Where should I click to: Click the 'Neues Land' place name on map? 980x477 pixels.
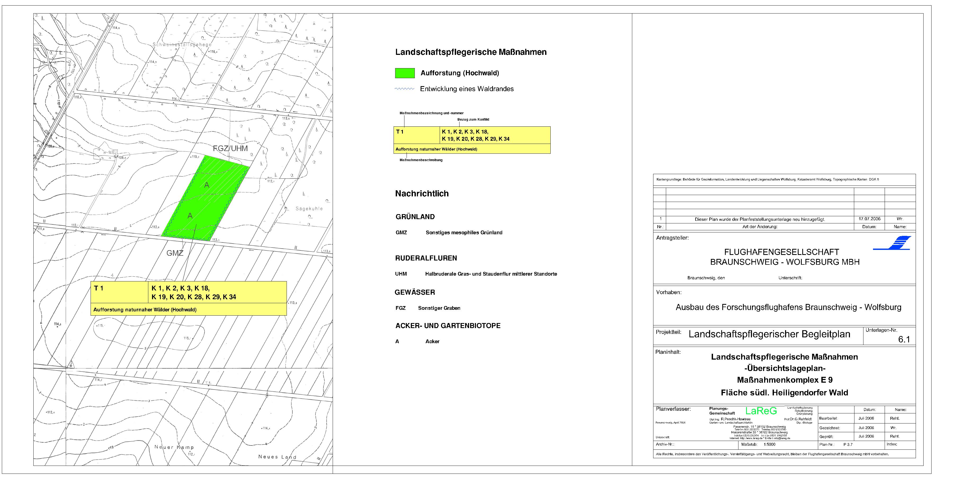click(277, 457)
